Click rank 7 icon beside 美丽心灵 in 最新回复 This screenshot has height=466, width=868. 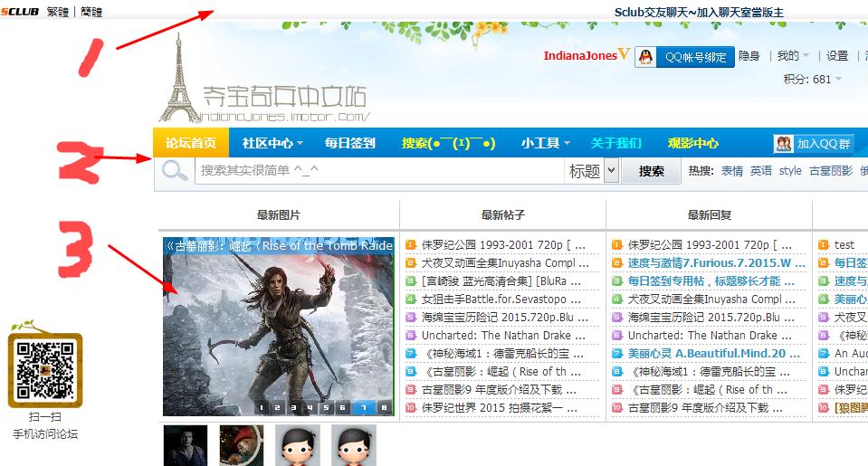(x=616, y=354)
